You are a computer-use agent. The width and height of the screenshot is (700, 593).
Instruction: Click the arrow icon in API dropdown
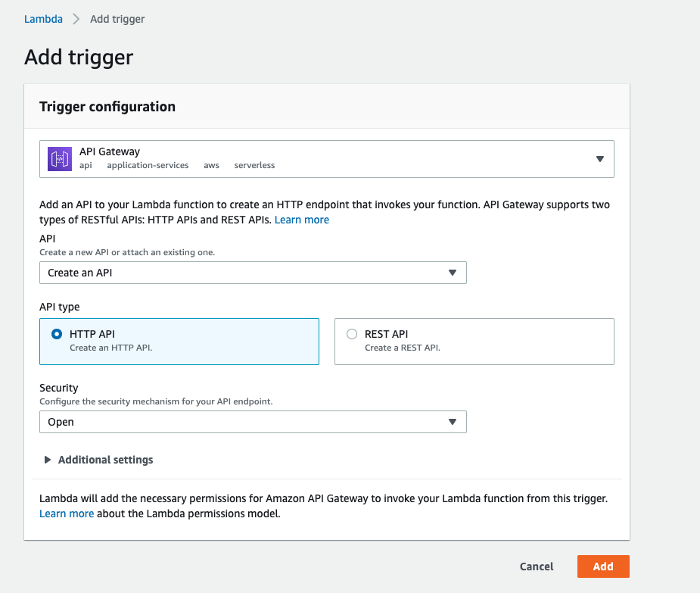(x=453, y=273)
